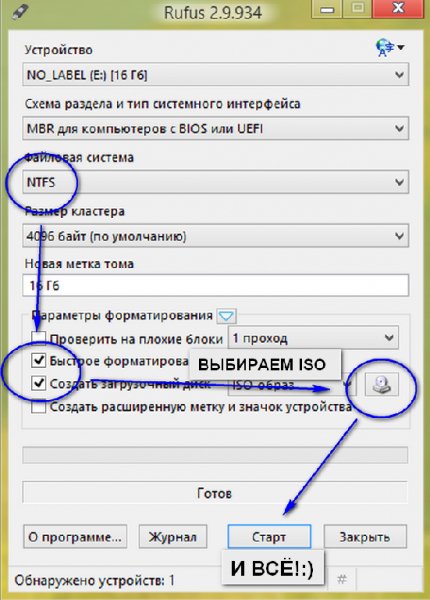Image resolution: width=430 pixels, height=600 pixels.
Task: Click the 'Новая метка тома' label
Action: click(79, 264)
